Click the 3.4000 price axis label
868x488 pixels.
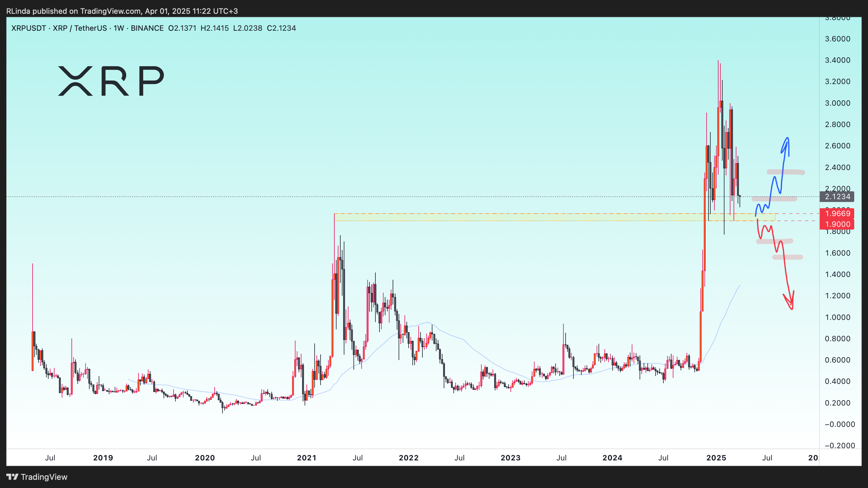pyautogui.click(x=837, y=60)
